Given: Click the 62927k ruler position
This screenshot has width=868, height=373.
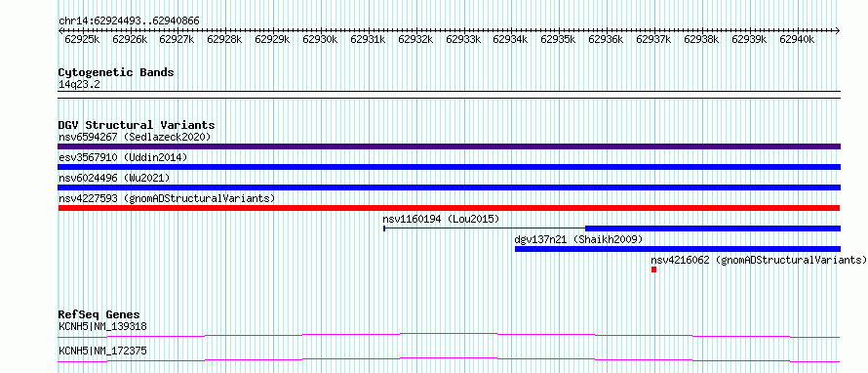Looking at the screenshot, I should [x=177, y=39].
